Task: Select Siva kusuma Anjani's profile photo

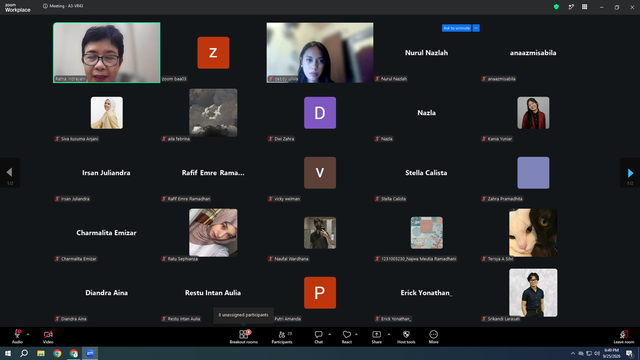Action: coord(107,113)
